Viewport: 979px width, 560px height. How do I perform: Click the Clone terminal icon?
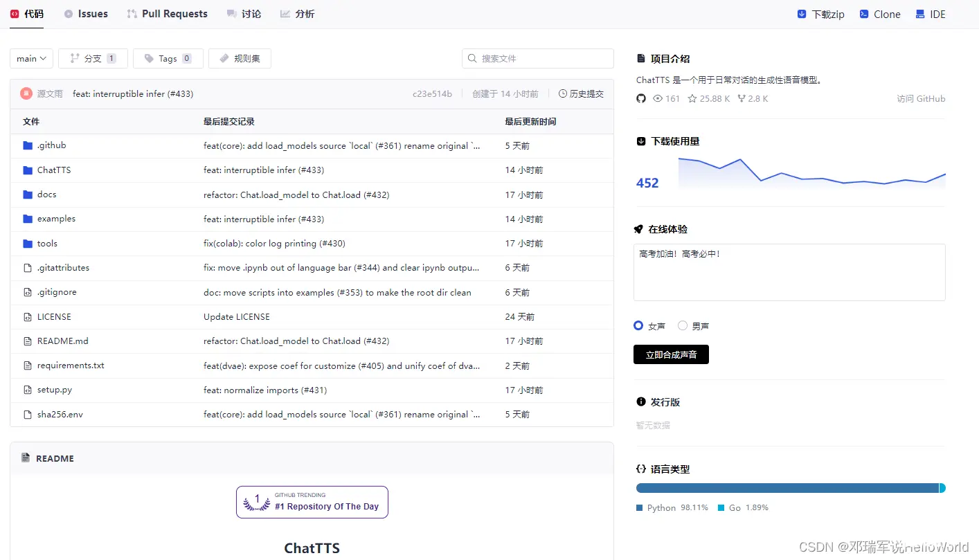tap(863, 14)
